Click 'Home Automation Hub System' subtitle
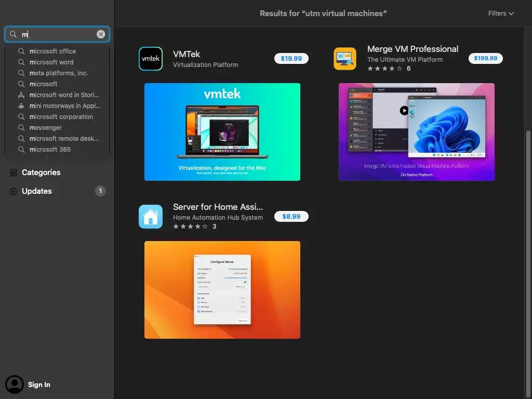 [x=218, y=218]
